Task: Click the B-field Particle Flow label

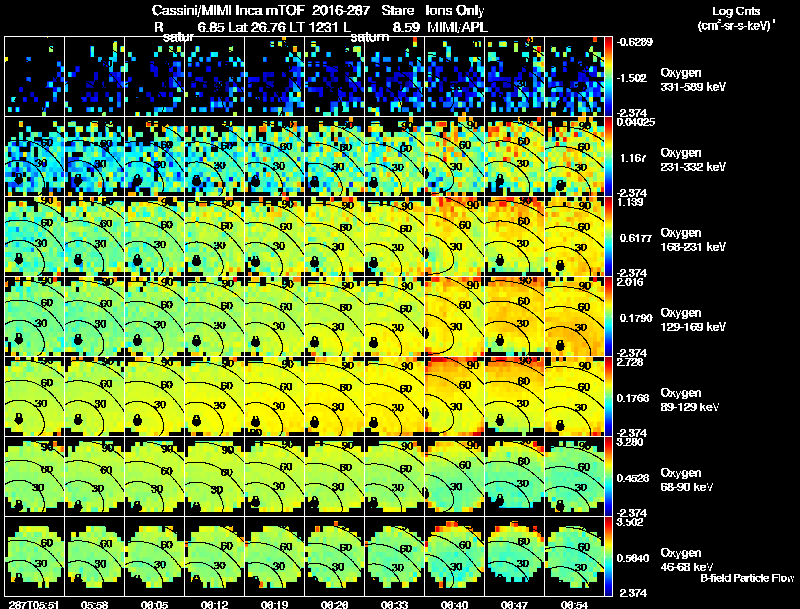Action: (747, 578)
